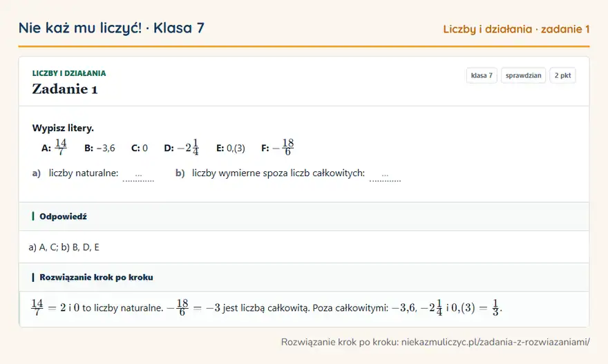Click the answer blank after 'spoza liczb całkowitych:'
This screenshot has width=608, height=364.
[x=385, y=175]
